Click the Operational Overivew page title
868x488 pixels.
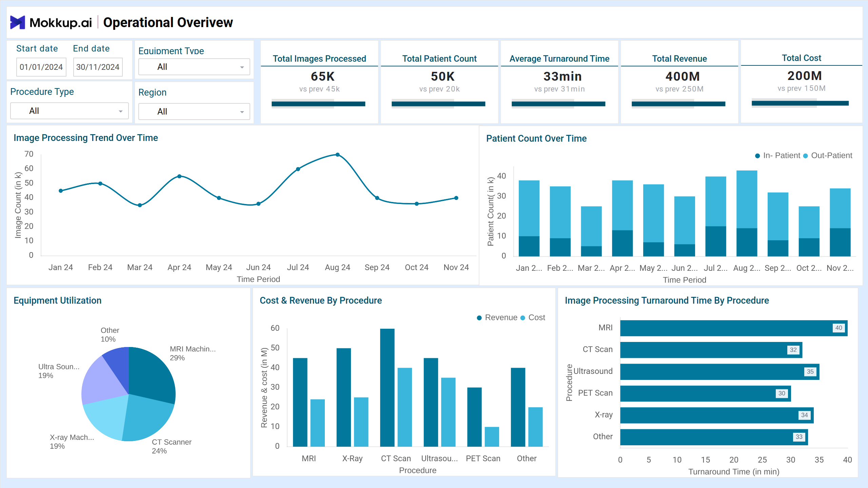click(x=168, y=23)
